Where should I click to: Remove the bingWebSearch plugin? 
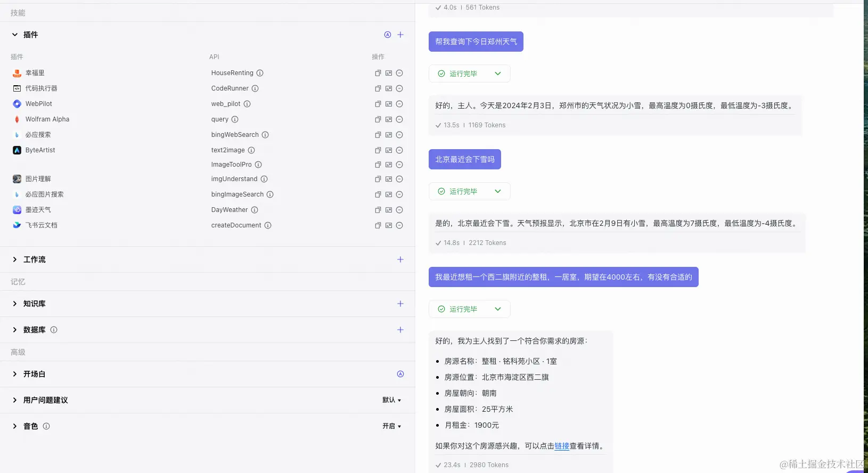pos(399,135)
